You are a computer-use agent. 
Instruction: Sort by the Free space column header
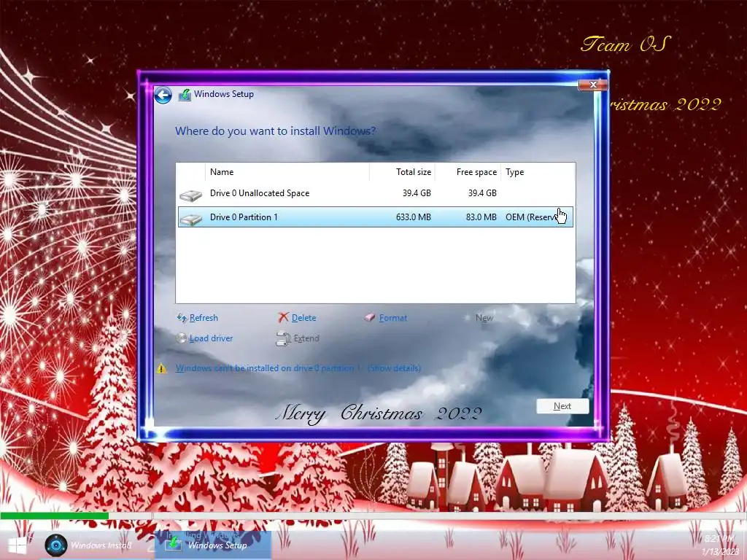pos(468,172)
